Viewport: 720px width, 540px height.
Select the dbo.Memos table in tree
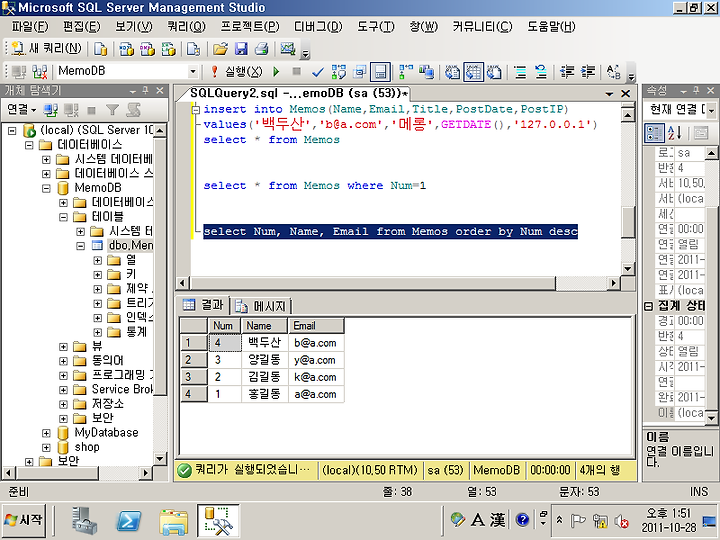click(x=131, y=246)
